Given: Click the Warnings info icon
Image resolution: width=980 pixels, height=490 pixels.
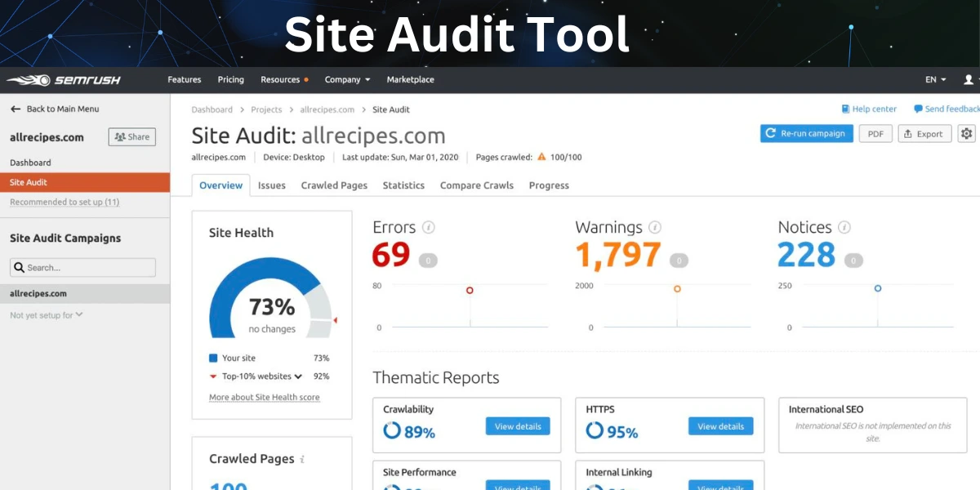Looking at the screenshot, I should pos(655,228).
